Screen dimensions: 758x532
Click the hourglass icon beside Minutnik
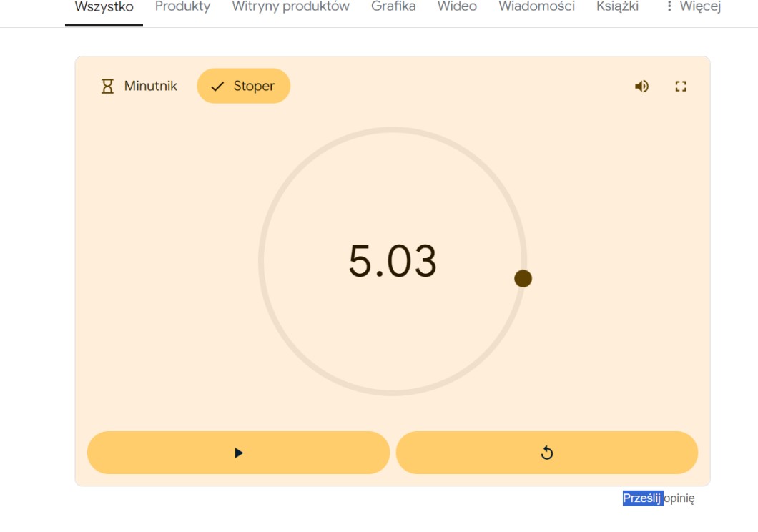click(x=107, y=87)
